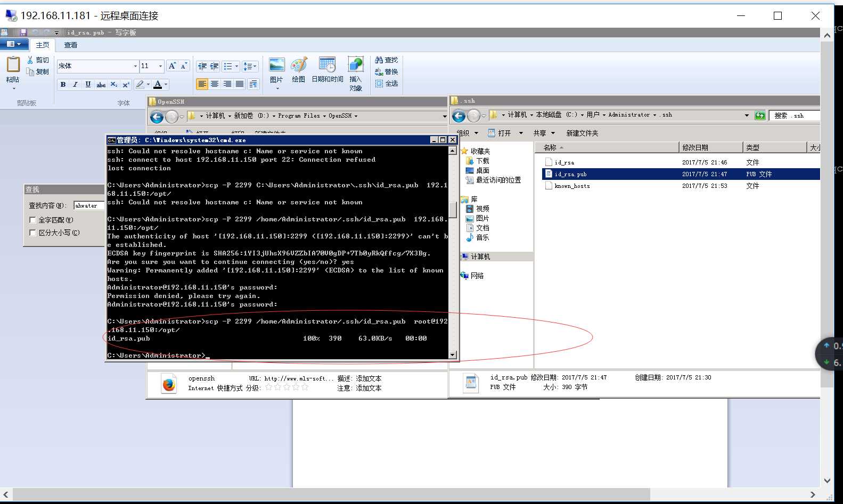The height and width of the screenshot is (504, 843).
Task: Switch to the View (查看) tab
Action: click(71, 45)
